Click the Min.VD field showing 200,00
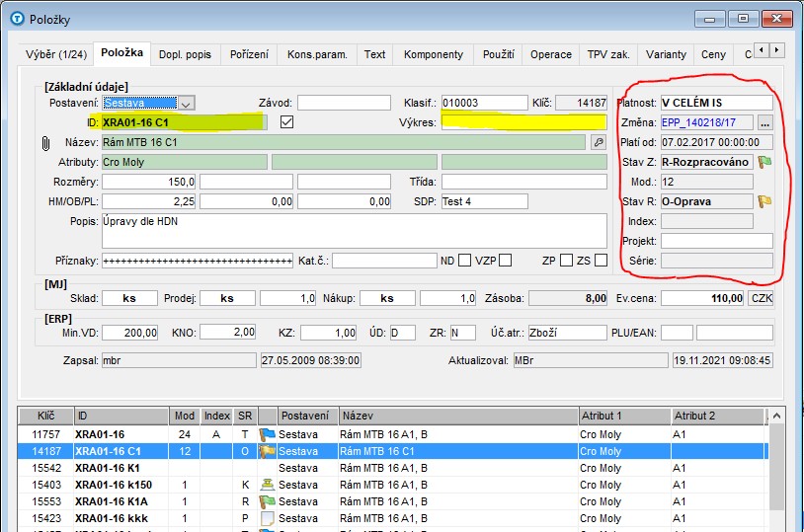Screen dimensions: 804x532 tap(129, 333)
